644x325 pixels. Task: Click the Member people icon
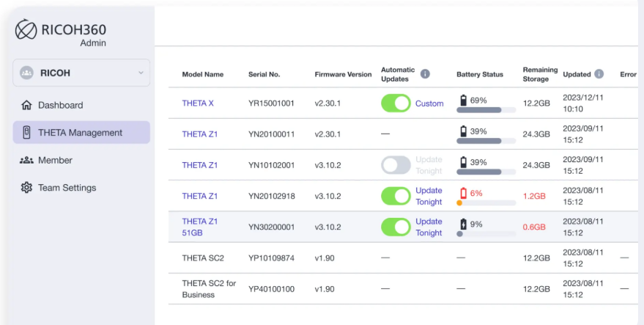[x=26, y=160]
